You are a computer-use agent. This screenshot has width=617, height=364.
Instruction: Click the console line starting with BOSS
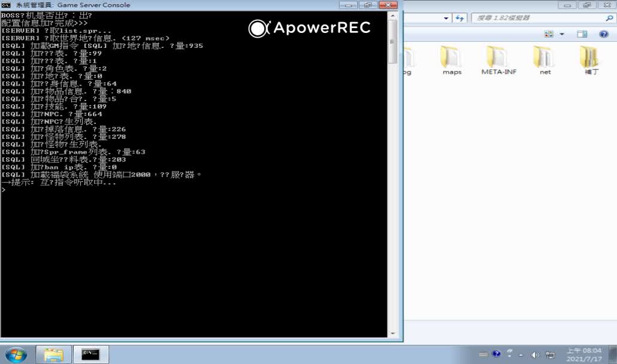click(47, 16)
